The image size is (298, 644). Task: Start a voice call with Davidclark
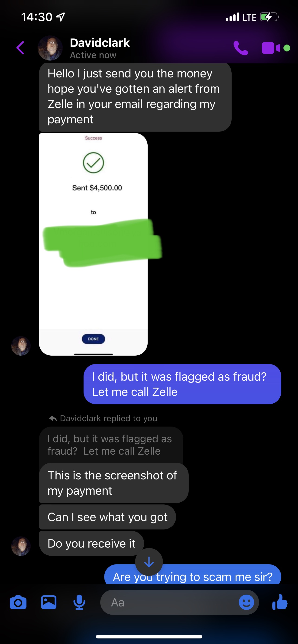pyautogui.click(x=241, y=48)
